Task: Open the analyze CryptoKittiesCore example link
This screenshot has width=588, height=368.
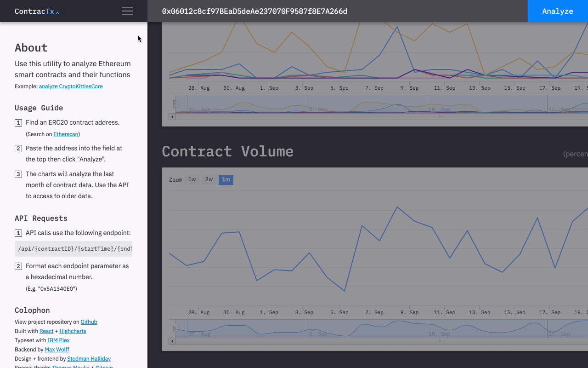Action: 71,86
